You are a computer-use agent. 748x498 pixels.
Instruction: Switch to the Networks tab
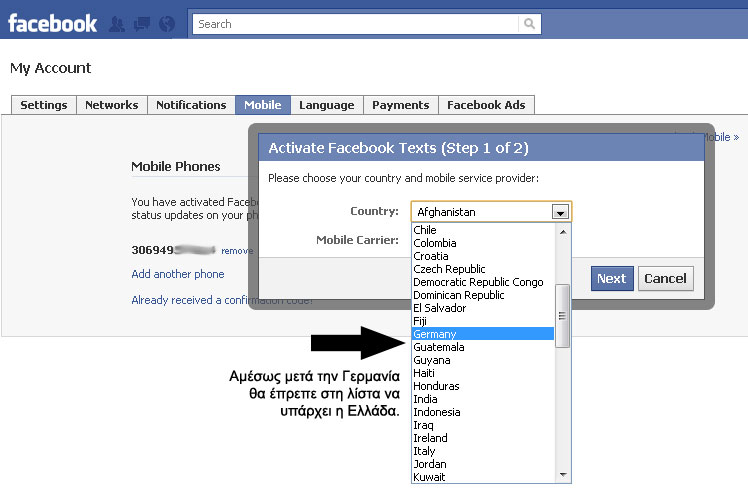click(112, 105)
